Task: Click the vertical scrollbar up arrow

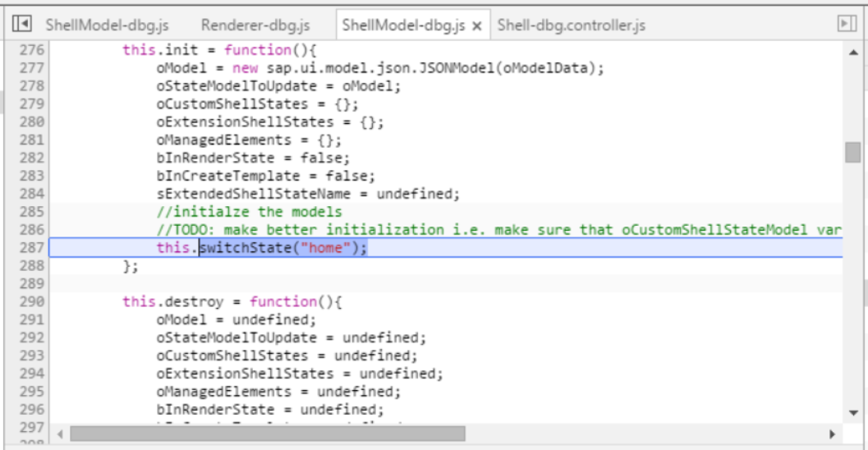Action: point(853,53)
